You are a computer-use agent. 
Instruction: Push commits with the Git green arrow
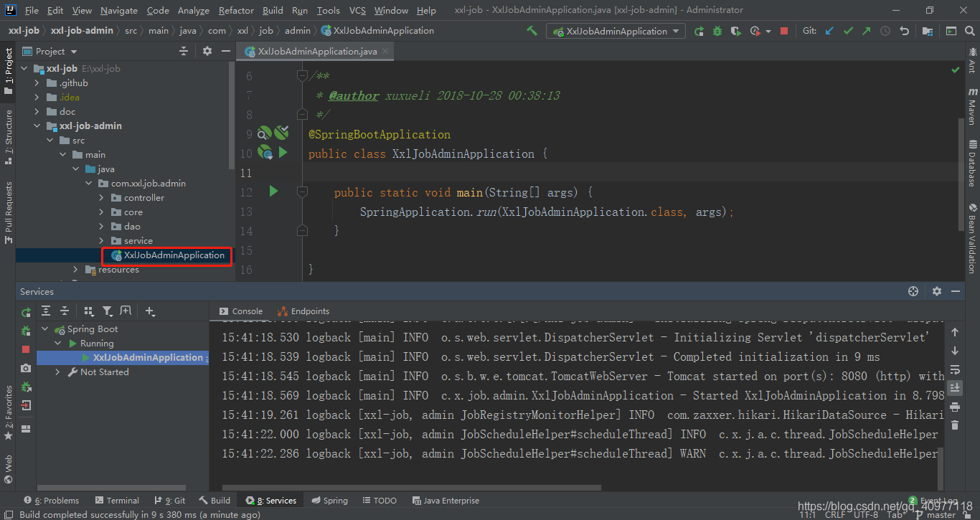pyautogui.click(x=867, y=31)
